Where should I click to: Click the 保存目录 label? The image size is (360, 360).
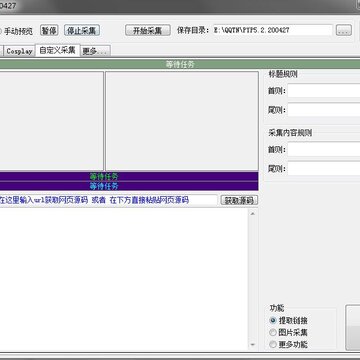pyautogui.click(x=193, y=30)
